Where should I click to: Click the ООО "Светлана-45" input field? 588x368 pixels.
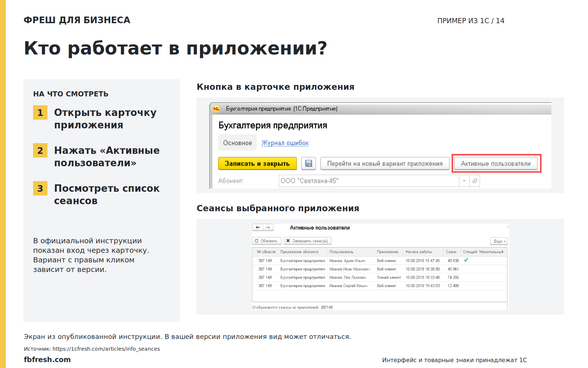click(369, 181)
